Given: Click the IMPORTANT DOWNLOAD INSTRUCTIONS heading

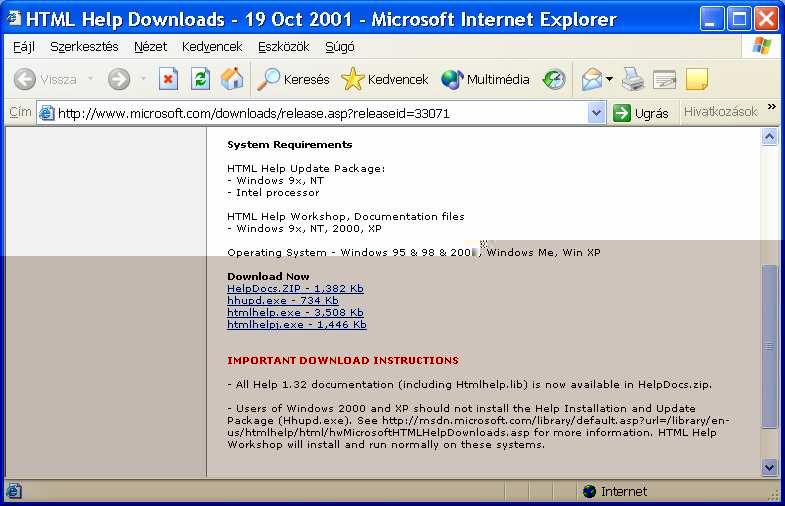Looking at the screenshot, I should coord(343,360).
